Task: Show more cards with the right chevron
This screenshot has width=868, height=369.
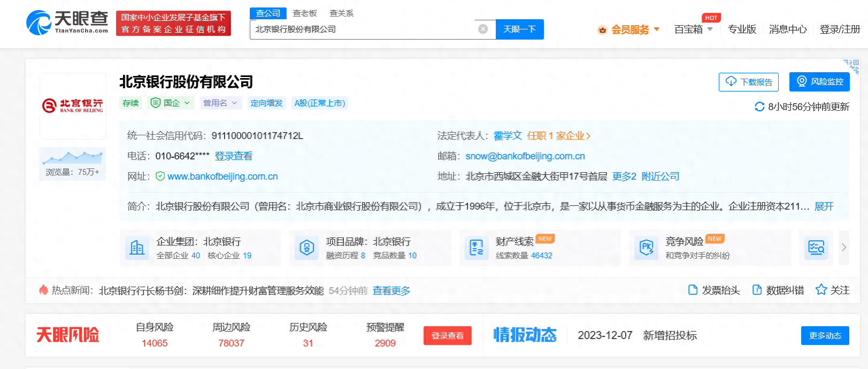Action: [843, 248]
